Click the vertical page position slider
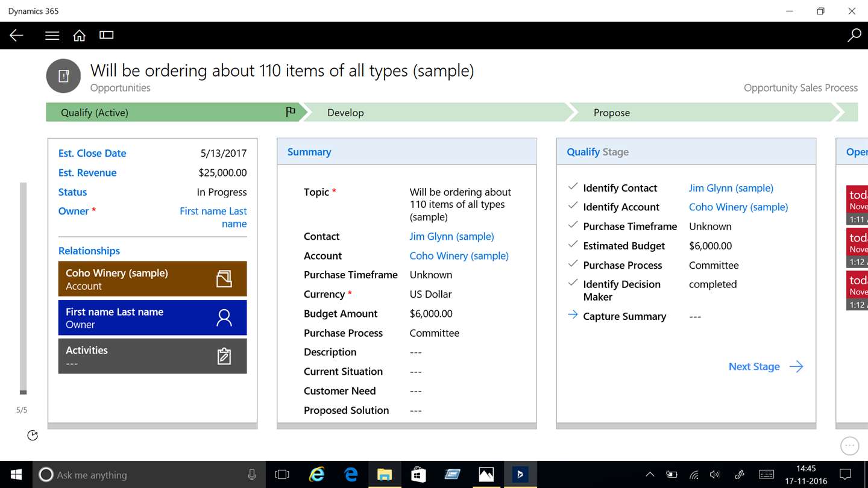The image size is (868, 488). 24,289
